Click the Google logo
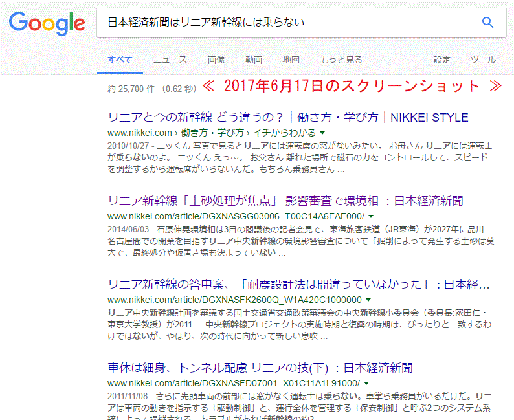514x420 pixels. pos(47,23)
